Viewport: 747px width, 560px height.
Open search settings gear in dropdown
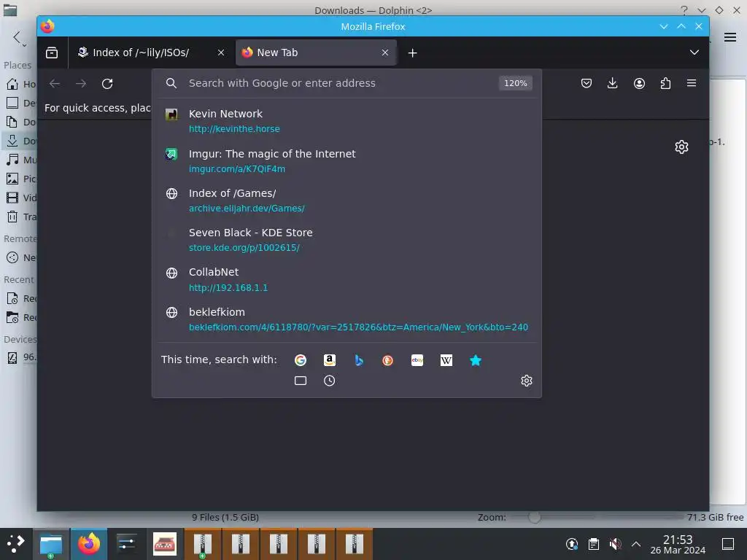(x=527, y=381)
